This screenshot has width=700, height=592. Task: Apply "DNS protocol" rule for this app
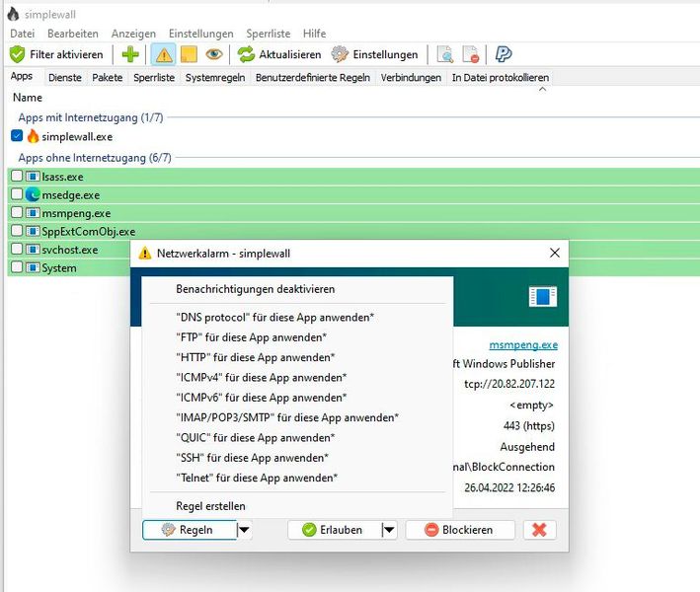tap(297, 317)
